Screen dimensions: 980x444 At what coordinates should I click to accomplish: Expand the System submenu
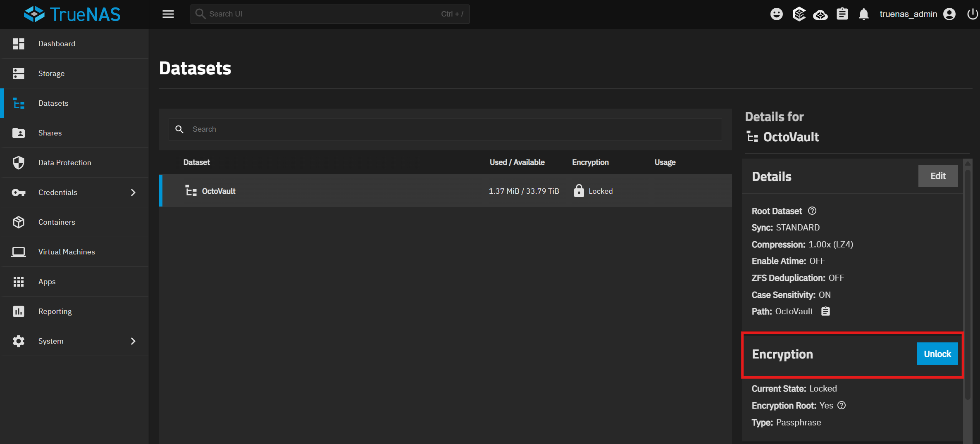(133, 341)
